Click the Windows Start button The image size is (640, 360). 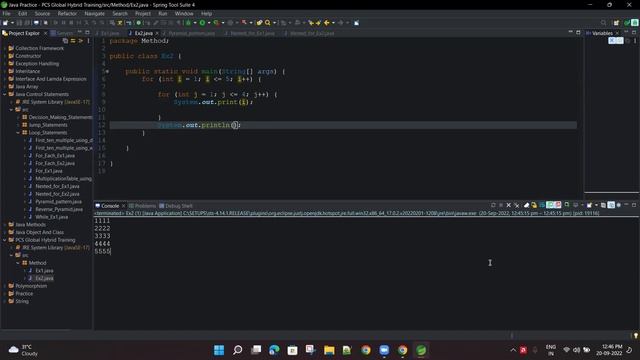pos(219,350)
